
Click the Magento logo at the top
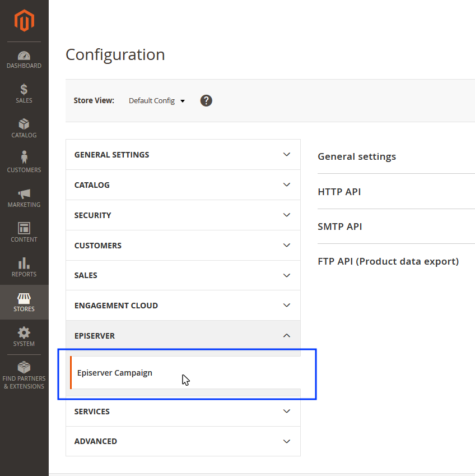click(24, 21)
